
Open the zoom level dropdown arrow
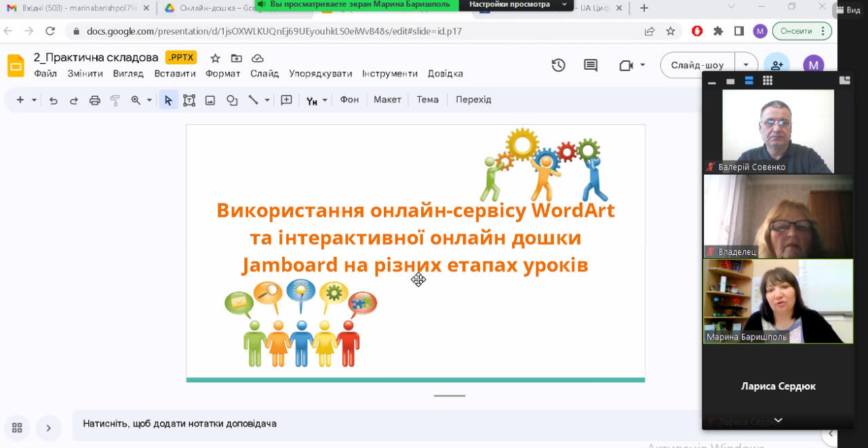click(149, 100)
